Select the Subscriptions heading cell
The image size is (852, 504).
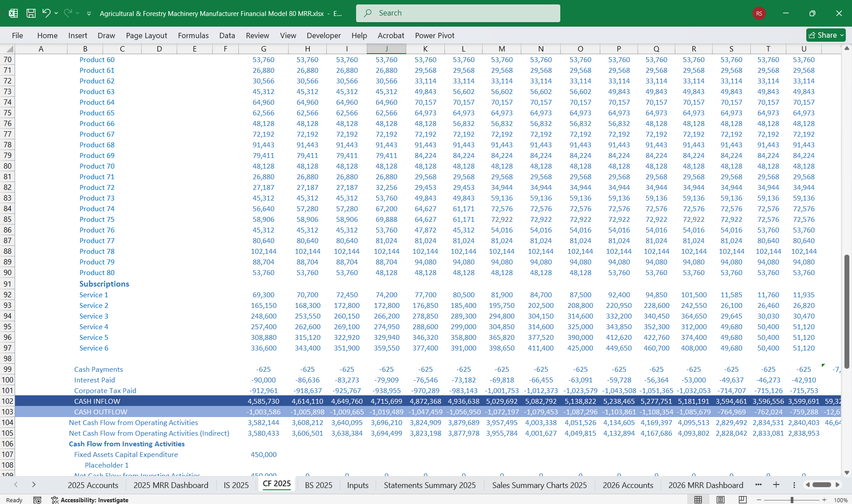(104, 284)
